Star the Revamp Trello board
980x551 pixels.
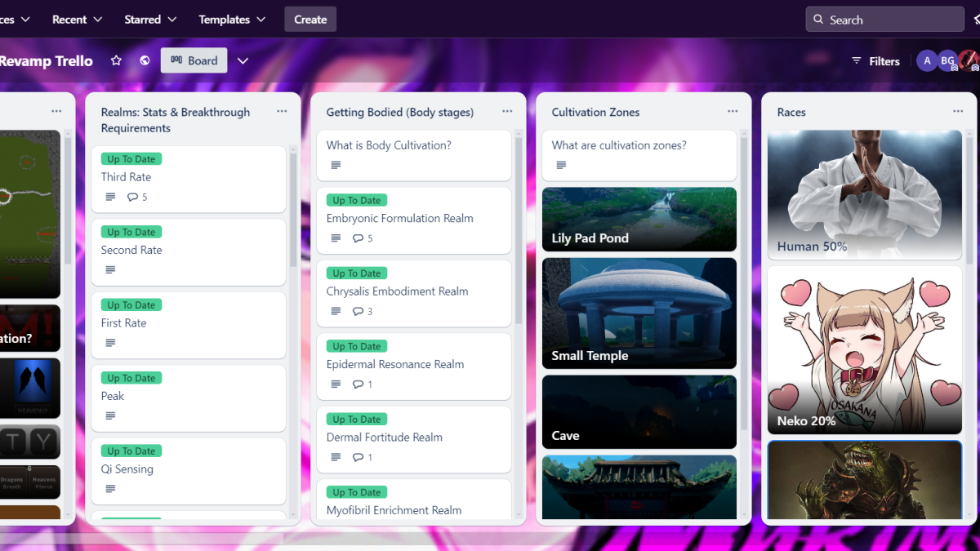[116, 60]
